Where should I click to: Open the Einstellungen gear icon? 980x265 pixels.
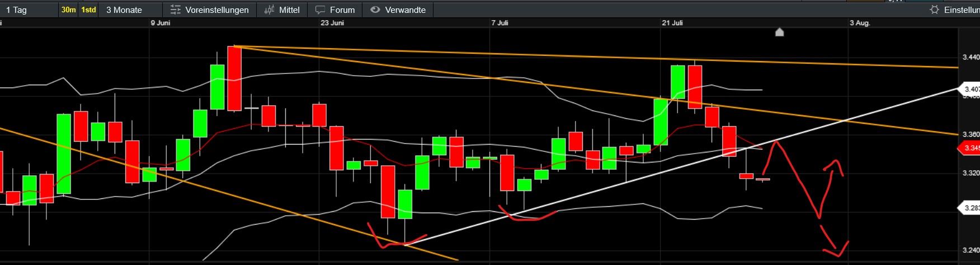click(x=934, y=10)
